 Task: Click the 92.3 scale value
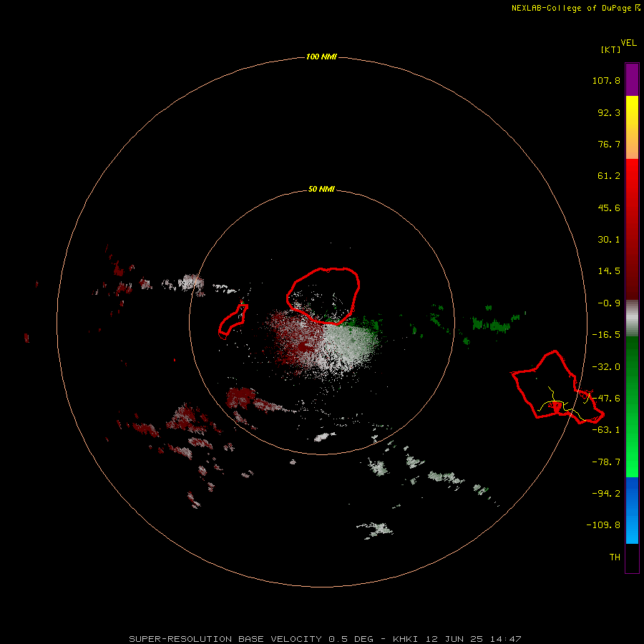(609, 112)
